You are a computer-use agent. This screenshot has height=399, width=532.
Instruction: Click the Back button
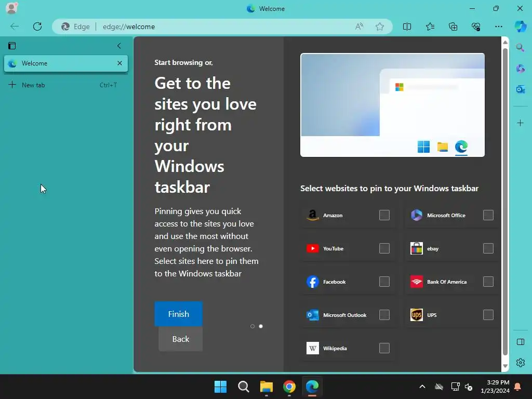pyautogui.click(x=180, y=339)
